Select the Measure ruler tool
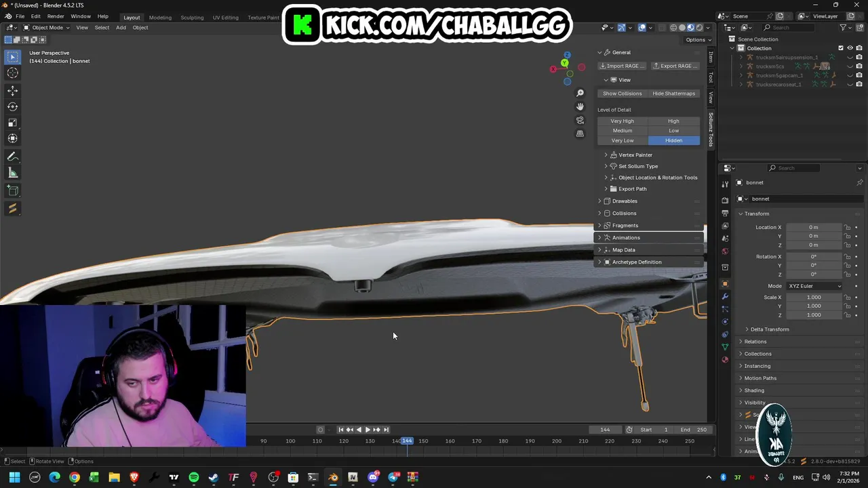The height and width of the screenshot is (488, 868). 13,173
